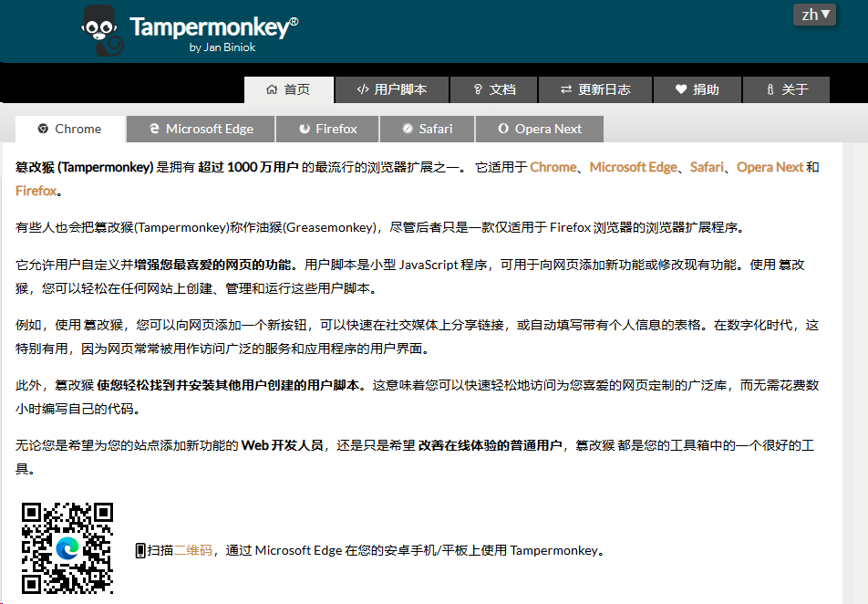868x604 pixels.
Task: Click the Edge QR code image
Action: 67,548
